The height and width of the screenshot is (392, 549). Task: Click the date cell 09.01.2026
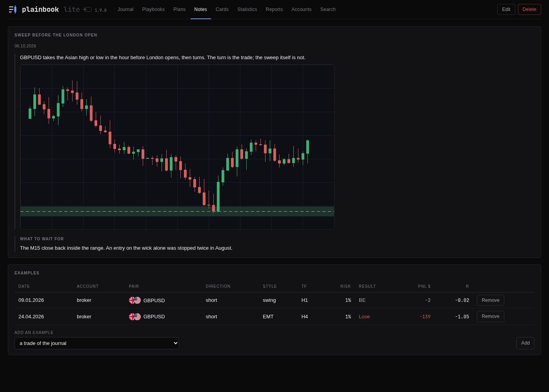[x=31, y=300]
